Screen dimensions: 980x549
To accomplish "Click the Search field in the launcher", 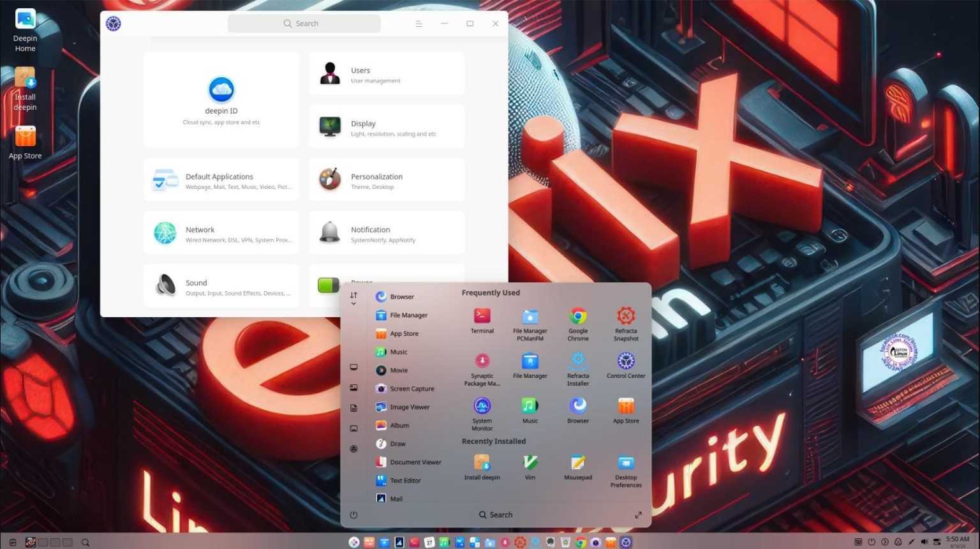I will (496, 515).
